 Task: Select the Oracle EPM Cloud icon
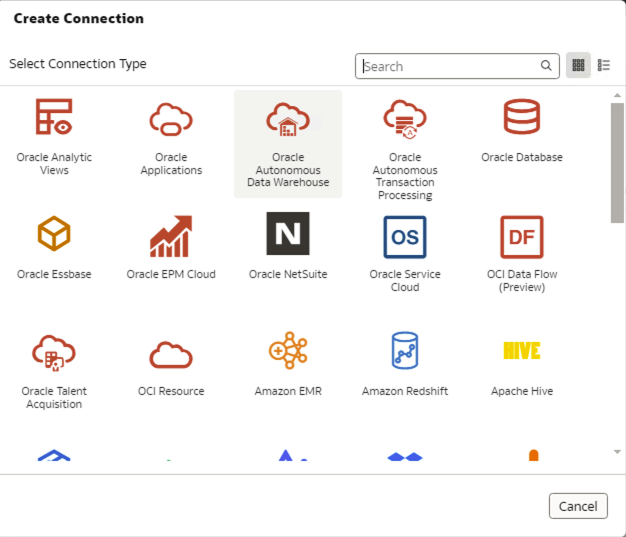pyautogui.click(x=171, y=235)
